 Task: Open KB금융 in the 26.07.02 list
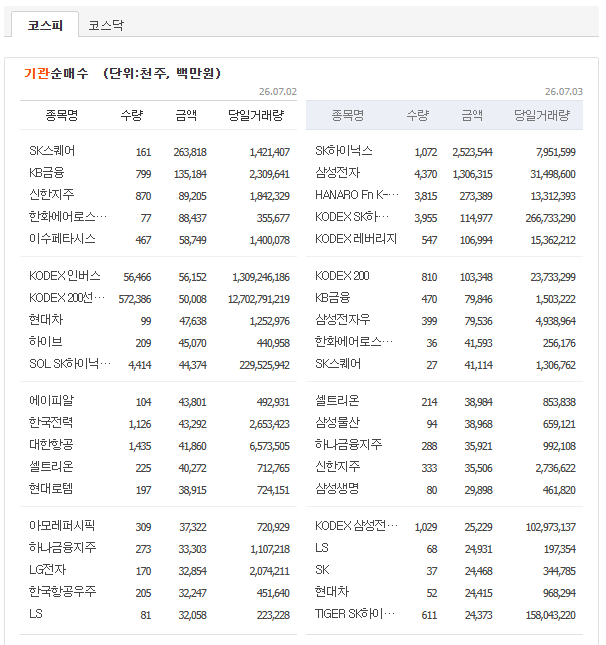46,173
